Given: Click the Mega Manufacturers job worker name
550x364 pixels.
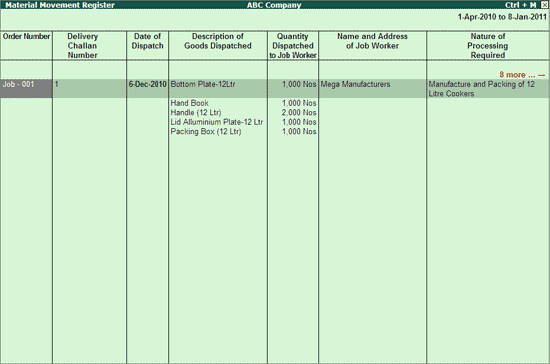Looking at the screenshot, I should pyautogui.click(x=355, y=84).
